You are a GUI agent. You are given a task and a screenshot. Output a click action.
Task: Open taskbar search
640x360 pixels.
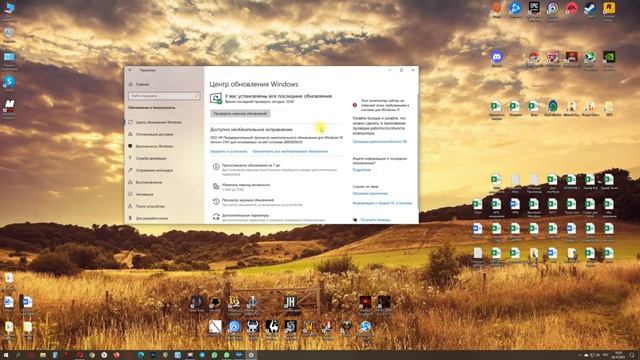point(18,355)
